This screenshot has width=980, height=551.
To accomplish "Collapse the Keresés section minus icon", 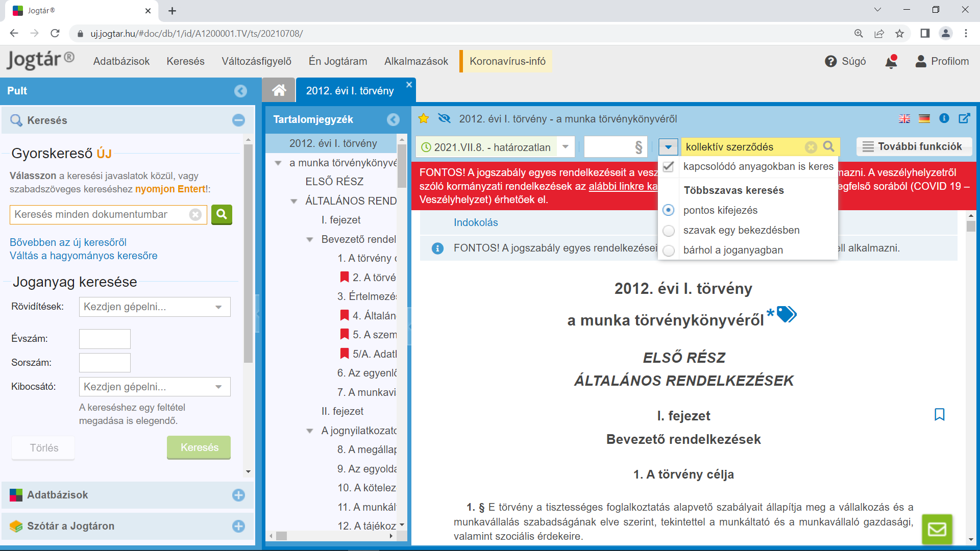I will click(238, 120).
